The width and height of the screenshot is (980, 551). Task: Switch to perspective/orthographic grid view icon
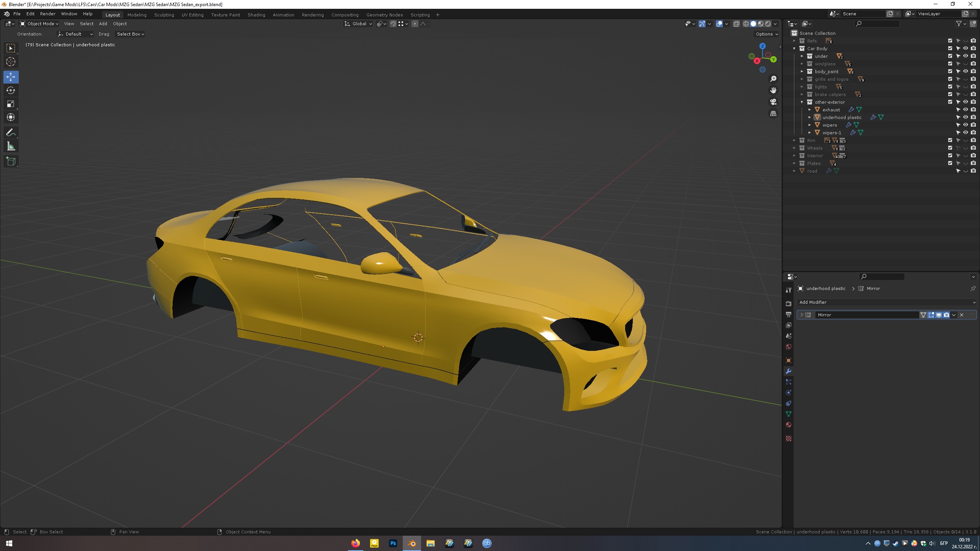tap(773, 113)
